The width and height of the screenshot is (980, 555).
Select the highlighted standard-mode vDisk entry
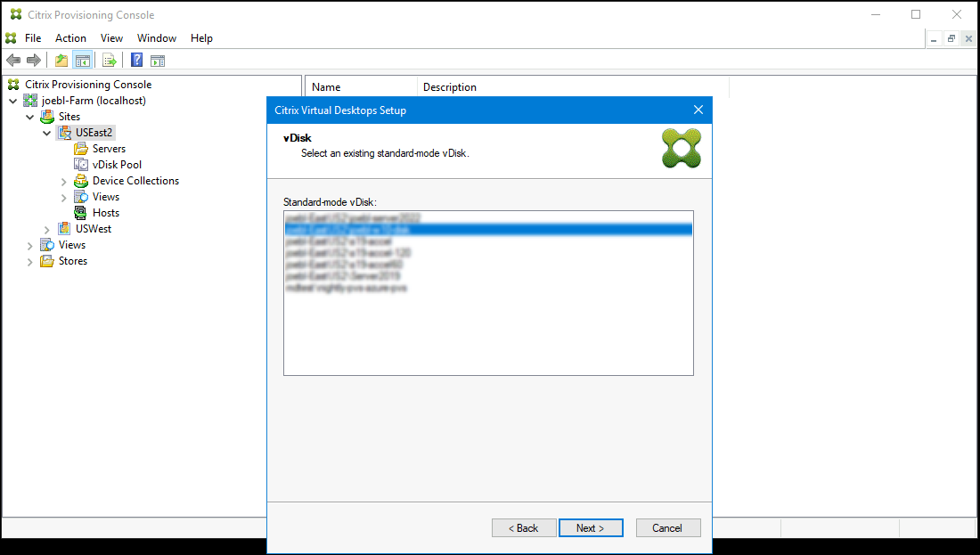[488, 229]
